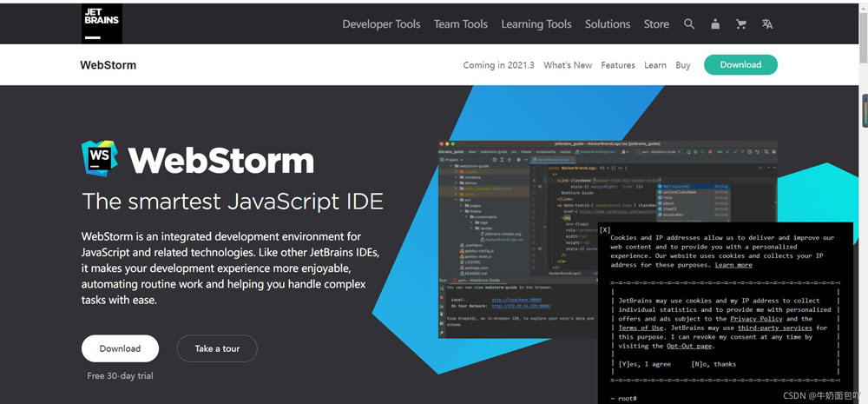The image size is (868, 404).
Task: Open the Learn page
Action: click(654, 65)
